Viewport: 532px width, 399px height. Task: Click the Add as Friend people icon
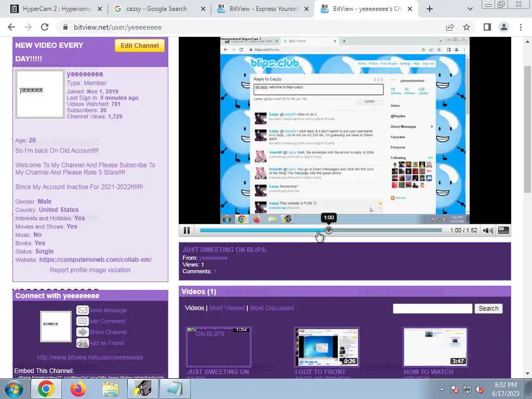point(83,343)
